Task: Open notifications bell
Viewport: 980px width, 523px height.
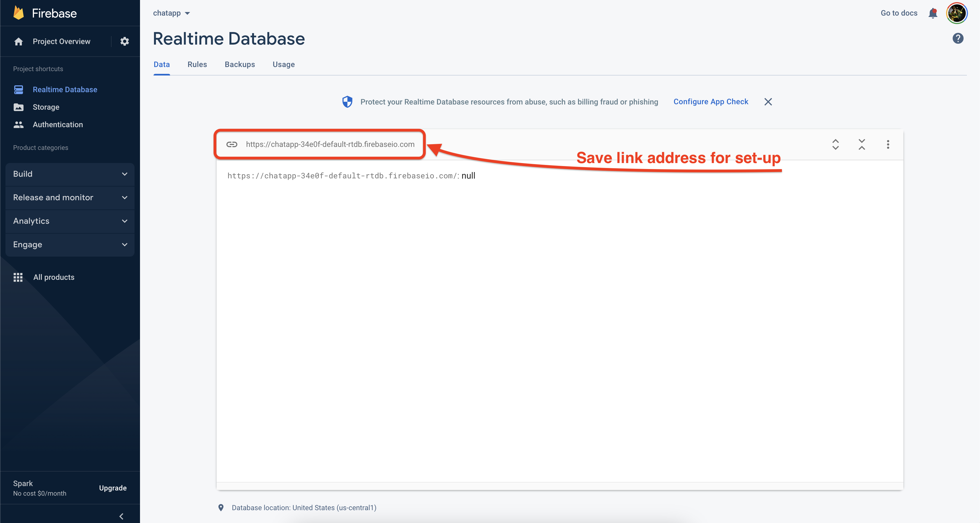Action: click(x=933, y=13)
